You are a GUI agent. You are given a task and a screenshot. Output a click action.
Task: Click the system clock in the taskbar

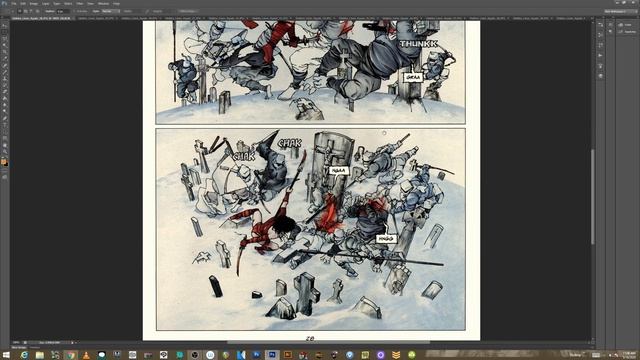[x=629, y=355]
